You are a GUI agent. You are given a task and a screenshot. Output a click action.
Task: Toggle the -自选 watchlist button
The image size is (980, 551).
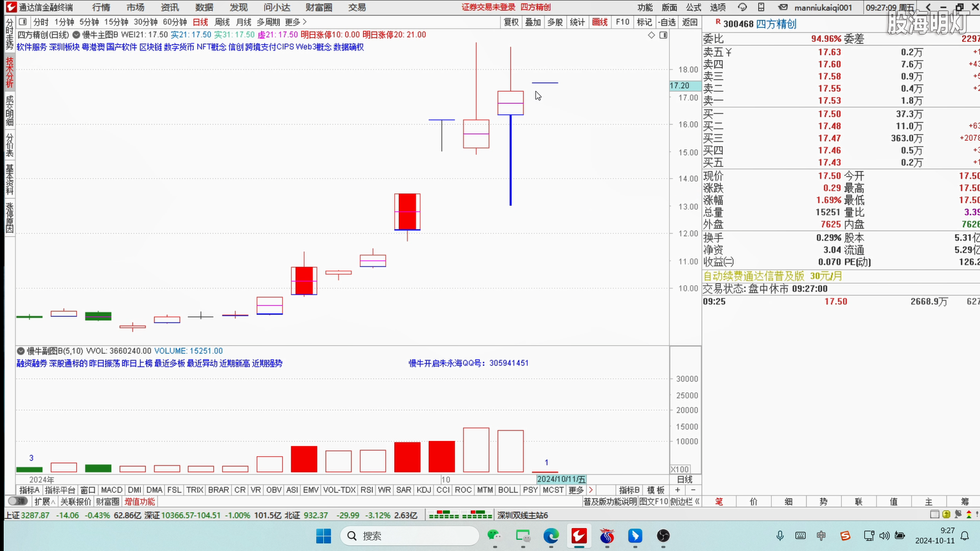667,22
